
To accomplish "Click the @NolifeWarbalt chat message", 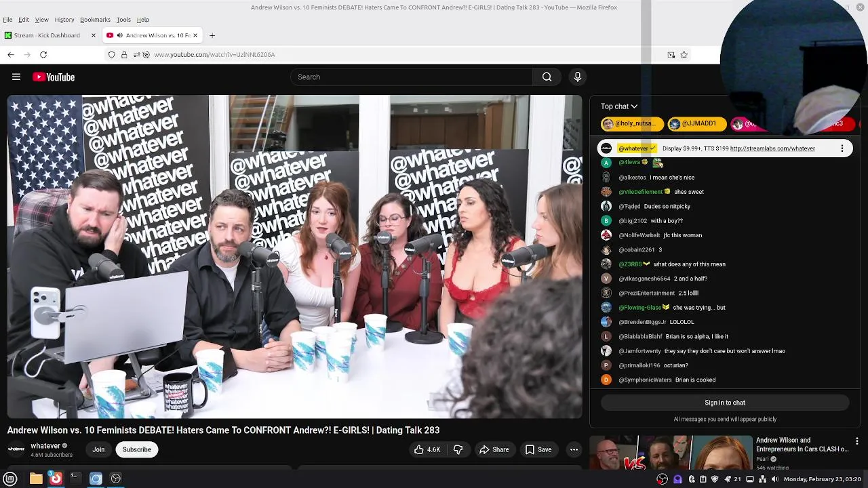I will point(682,235).
